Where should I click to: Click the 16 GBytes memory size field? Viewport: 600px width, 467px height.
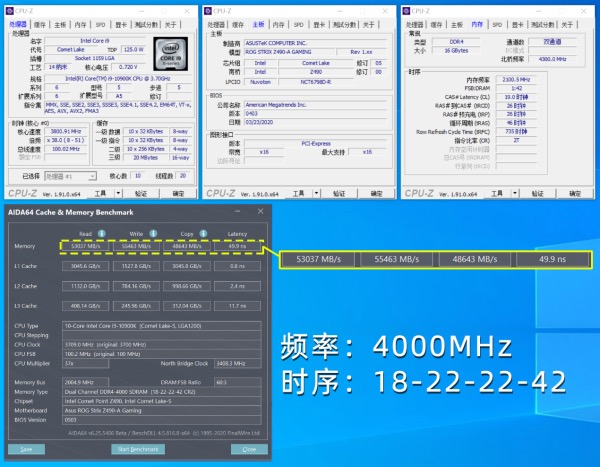tap(456, 50)
